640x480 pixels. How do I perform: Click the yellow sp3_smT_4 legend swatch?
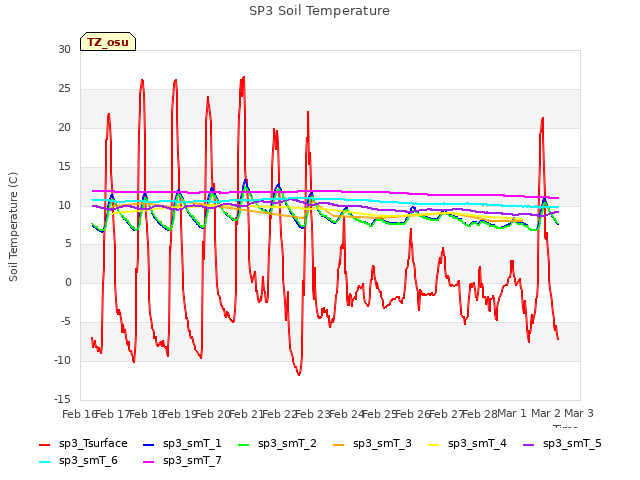click(x=433, y=444)
